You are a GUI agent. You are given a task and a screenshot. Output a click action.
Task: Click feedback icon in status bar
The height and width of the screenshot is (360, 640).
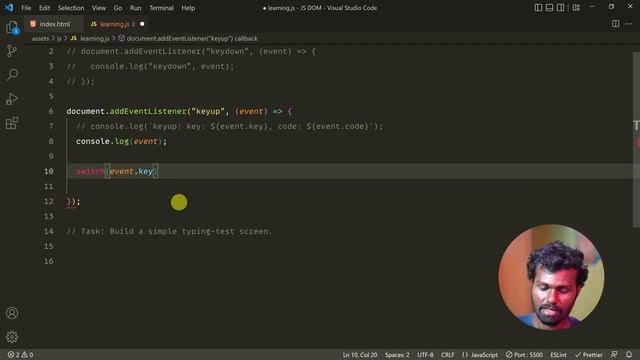[614, 355]
